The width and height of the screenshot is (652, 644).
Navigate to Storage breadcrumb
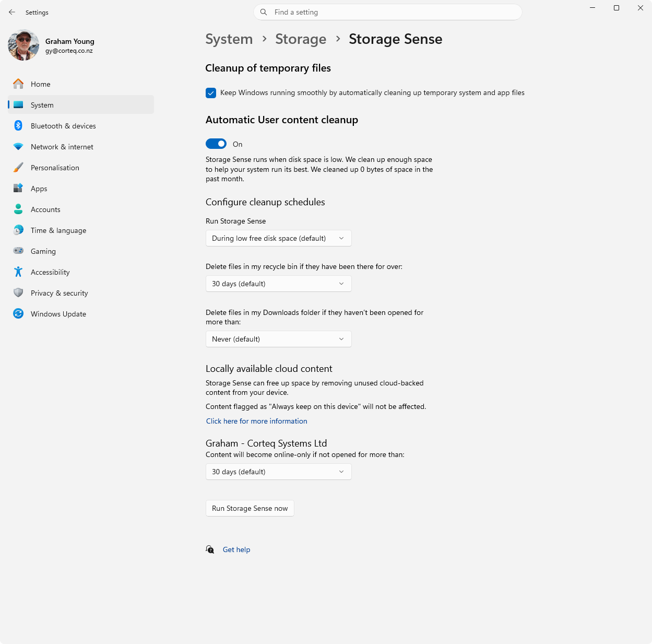pyautogui.click(x=301, y=39)
